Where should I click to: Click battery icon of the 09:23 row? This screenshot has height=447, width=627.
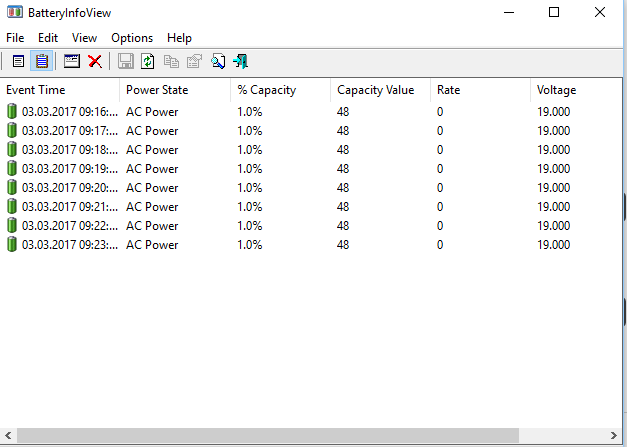[x=12, y=244]
